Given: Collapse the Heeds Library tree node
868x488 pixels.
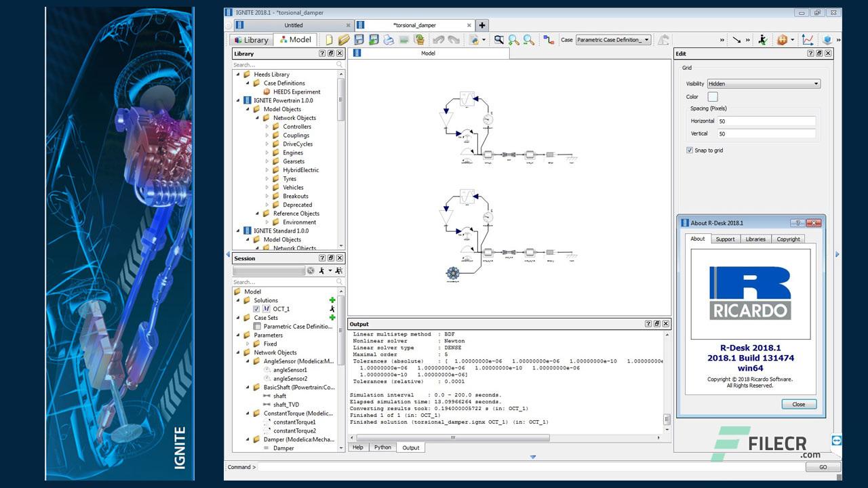Looking at the screenshot, I should point(238,75).
